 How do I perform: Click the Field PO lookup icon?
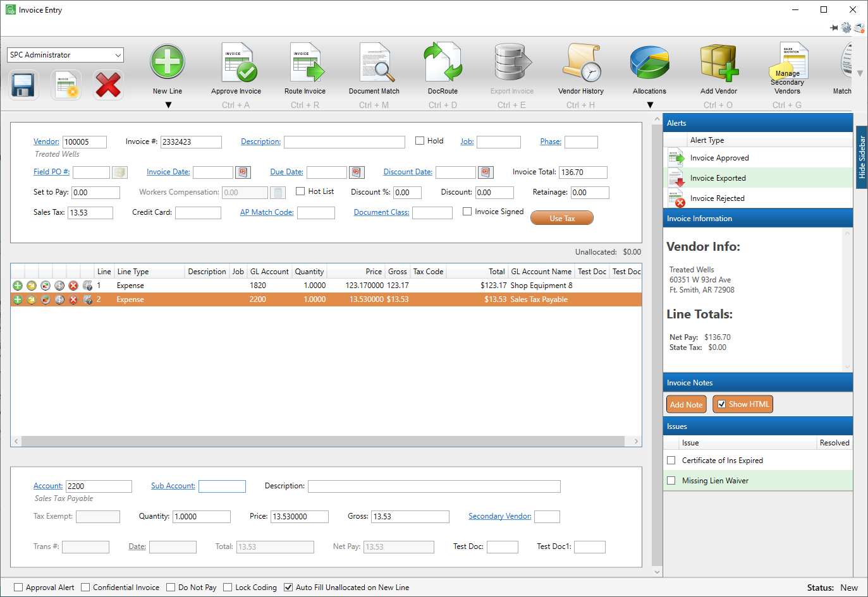(119, 172)
